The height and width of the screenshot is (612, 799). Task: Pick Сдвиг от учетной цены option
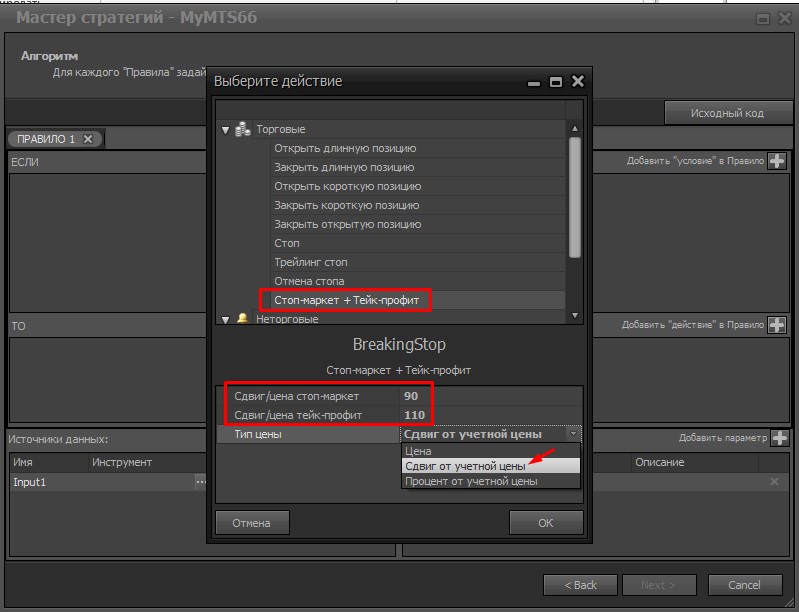pos(465,466)
